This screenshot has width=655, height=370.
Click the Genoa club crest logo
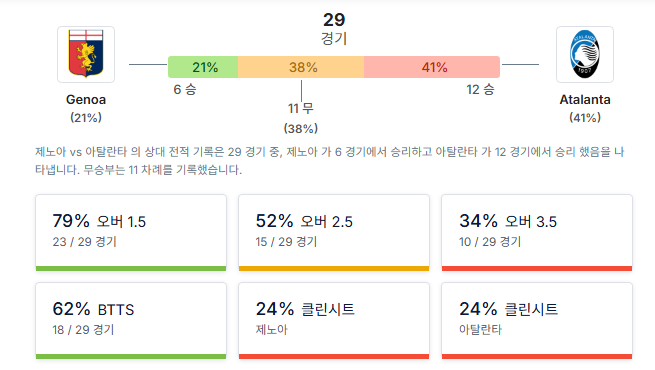(86, 54)
